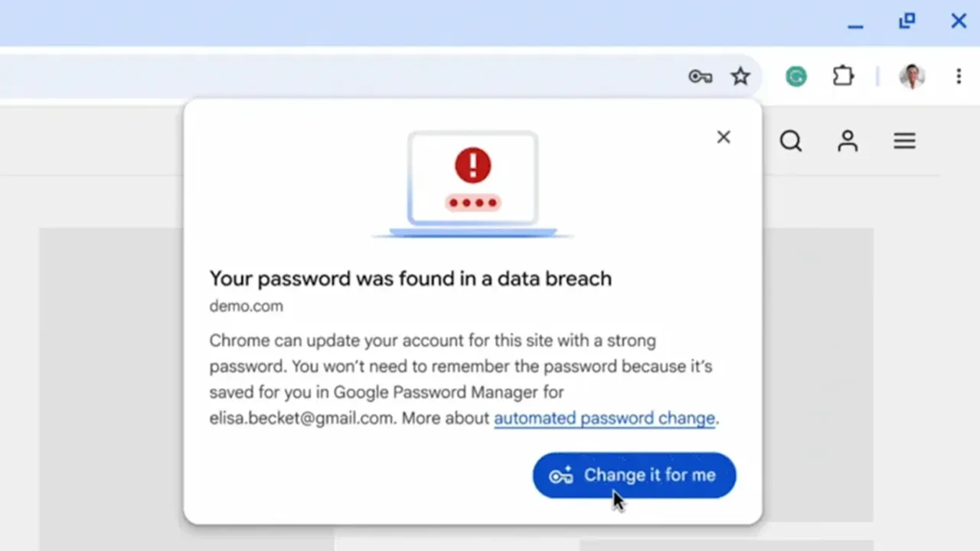Dismiss the data breach dialog
The image size is (980, 551).
click(724, 137)
